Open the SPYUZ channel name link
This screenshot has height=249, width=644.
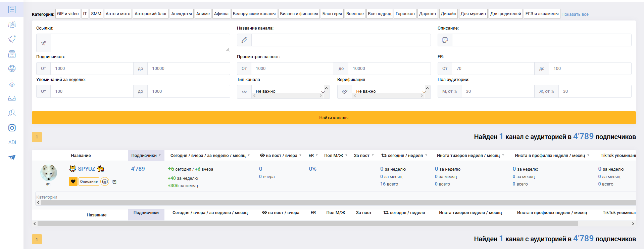coord(87,169)
